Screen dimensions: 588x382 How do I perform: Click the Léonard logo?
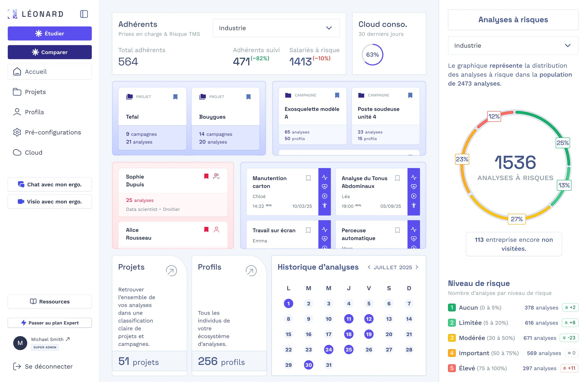[x=36, y=14]
